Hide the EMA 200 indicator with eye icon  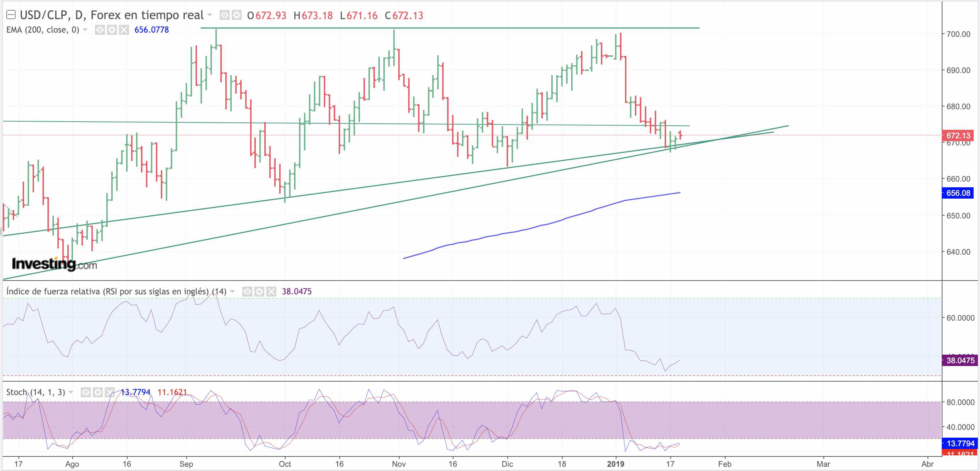100,30
